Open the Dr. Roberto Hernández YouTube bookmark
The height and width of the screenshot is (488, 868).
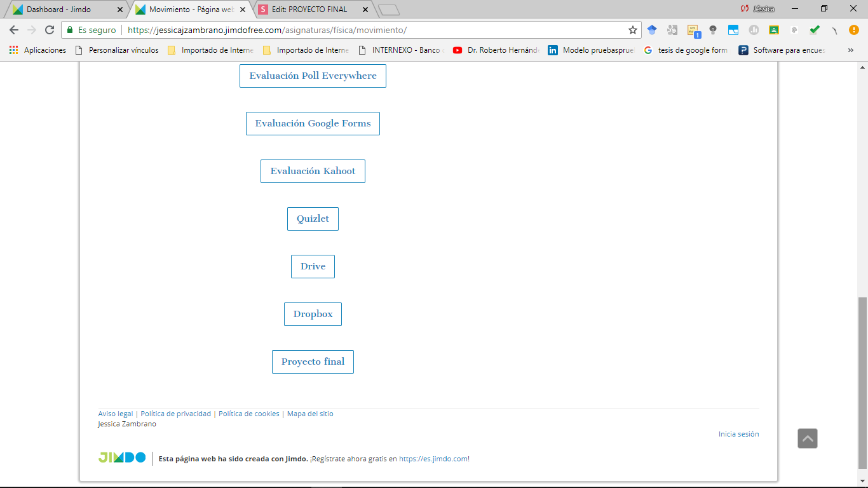click(x=496, y=50)
